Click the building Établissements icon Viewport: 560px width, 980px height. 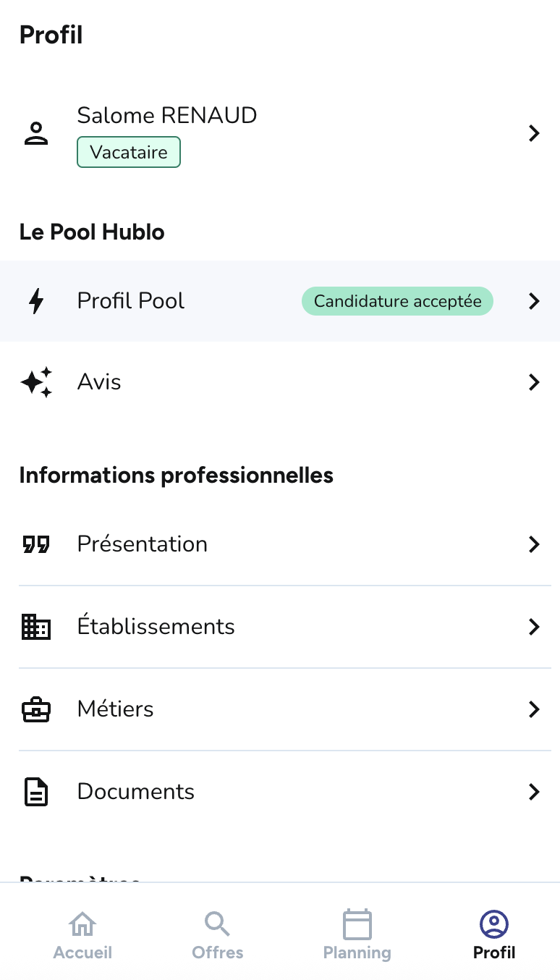35,627
